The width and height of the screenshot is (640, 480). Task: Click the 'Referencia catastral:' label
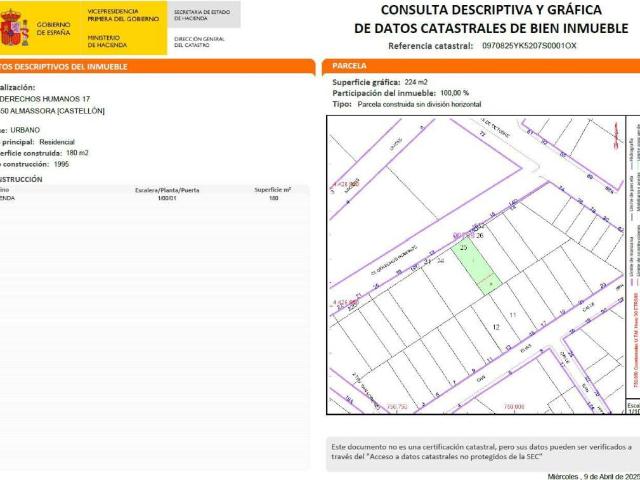pos(431,46)
